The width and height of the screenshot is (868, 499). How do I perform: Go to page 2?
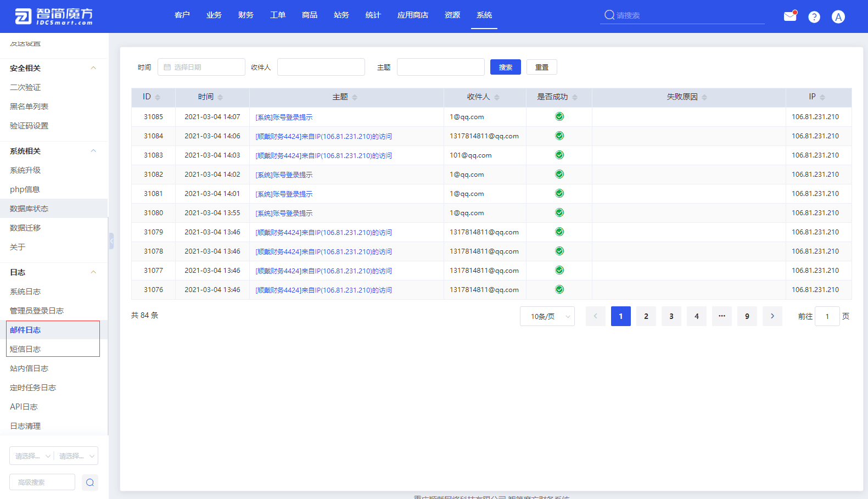click(x=646, y=316)
